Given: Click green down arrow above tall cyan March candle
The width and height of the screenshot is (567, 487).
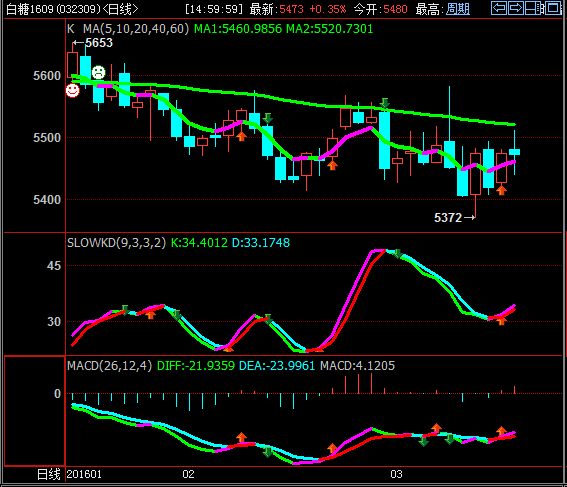Looking at the screenshot, I should tap(385, 103).
